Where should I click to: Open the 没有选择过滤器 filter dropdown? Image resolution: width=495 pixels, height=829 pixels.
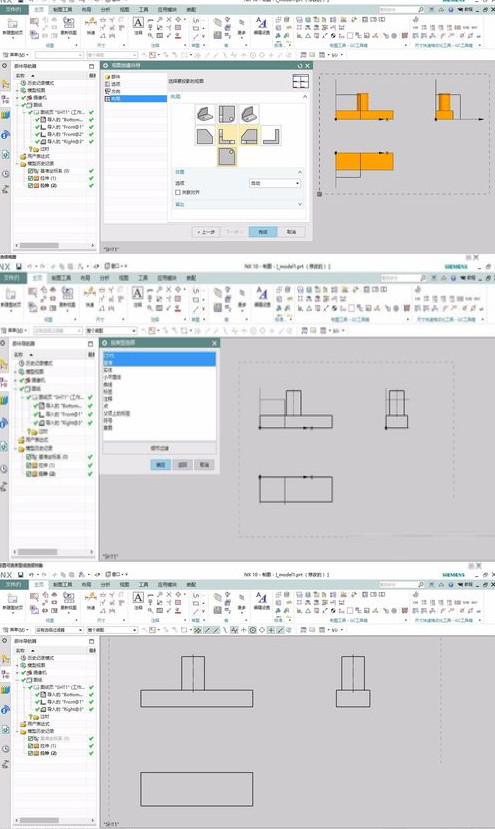click(58, 630)
